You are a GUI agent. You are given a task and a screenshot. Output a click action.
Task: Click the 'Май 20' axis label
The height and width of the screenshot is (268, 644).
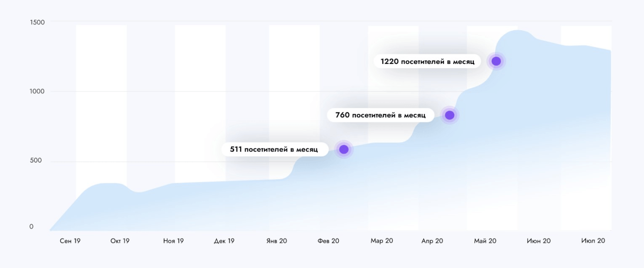click(485, 241)
